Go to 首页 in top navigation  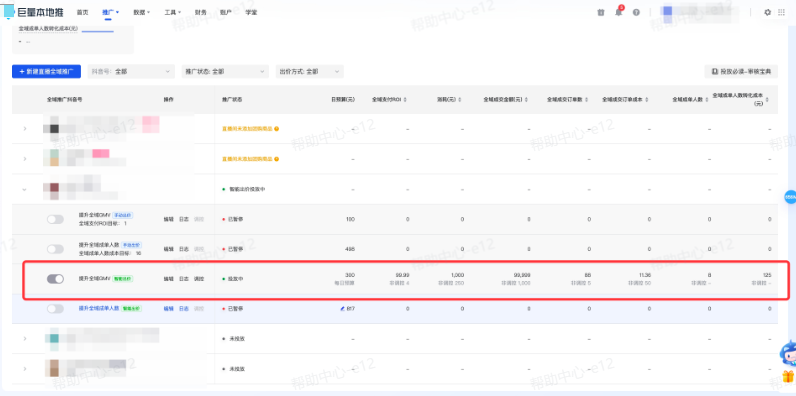coord(82,12)
